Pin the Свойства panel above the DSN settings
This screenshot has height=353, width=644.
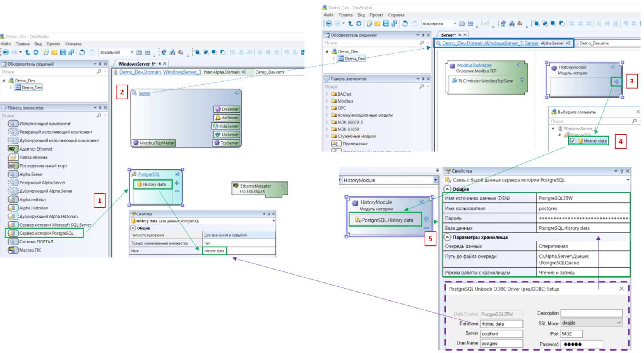click(x=621, y=171)
